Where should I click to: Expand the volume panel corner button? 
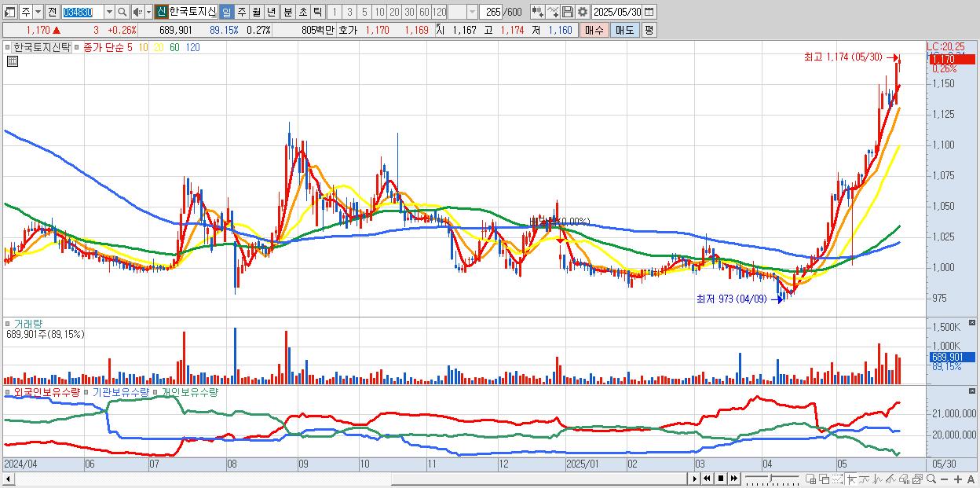point(972,322)
